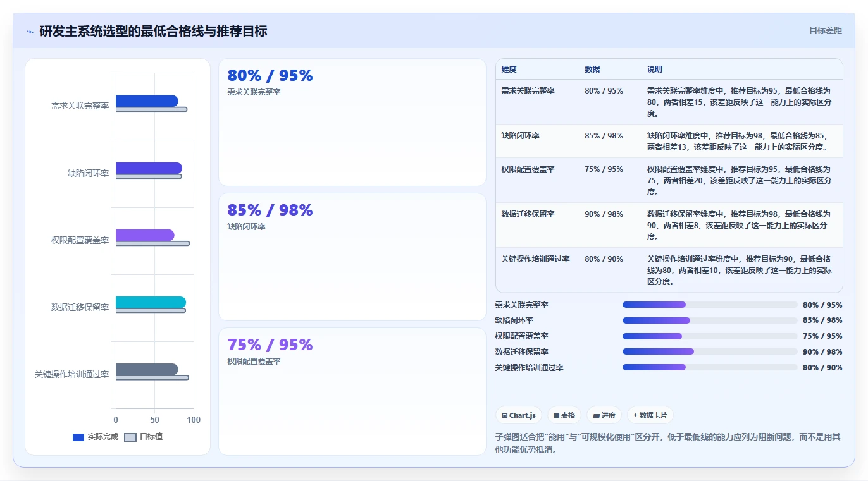This screenshot has height=481, width=868.
Task: Click the slate 关键操作培训通过率 chart bar
Action: click(x=147, y=370)
